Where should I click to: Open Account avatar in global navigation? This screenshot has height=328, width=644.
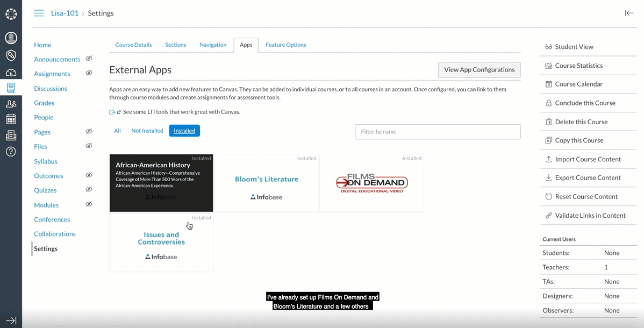(x=11, y=38)
